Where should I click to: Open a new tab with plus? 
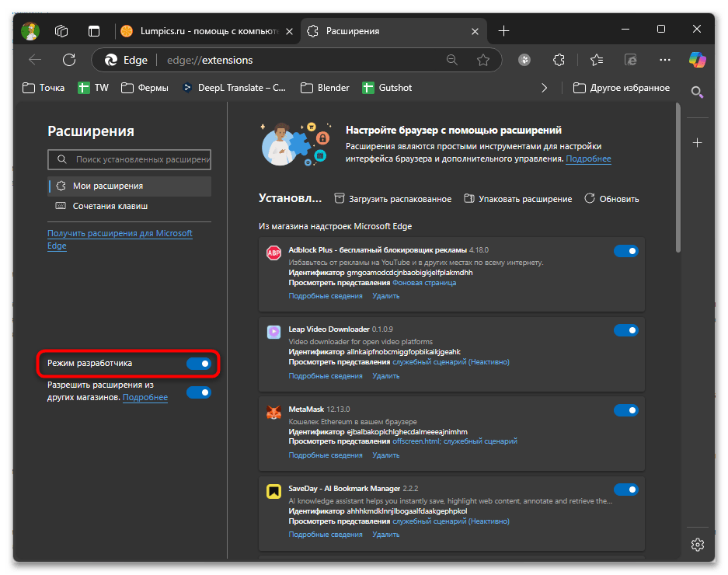503,31
